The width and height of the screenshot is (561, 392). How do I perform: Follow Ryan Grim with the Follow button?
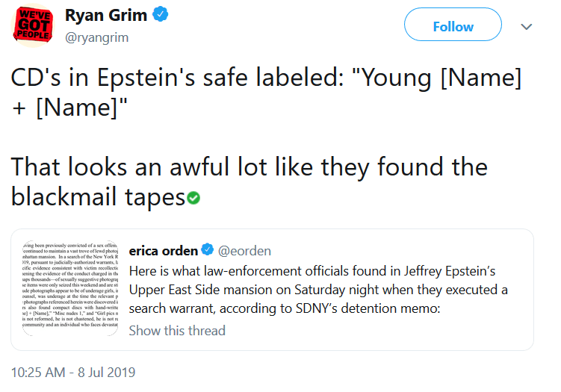(x=453, y=26)
